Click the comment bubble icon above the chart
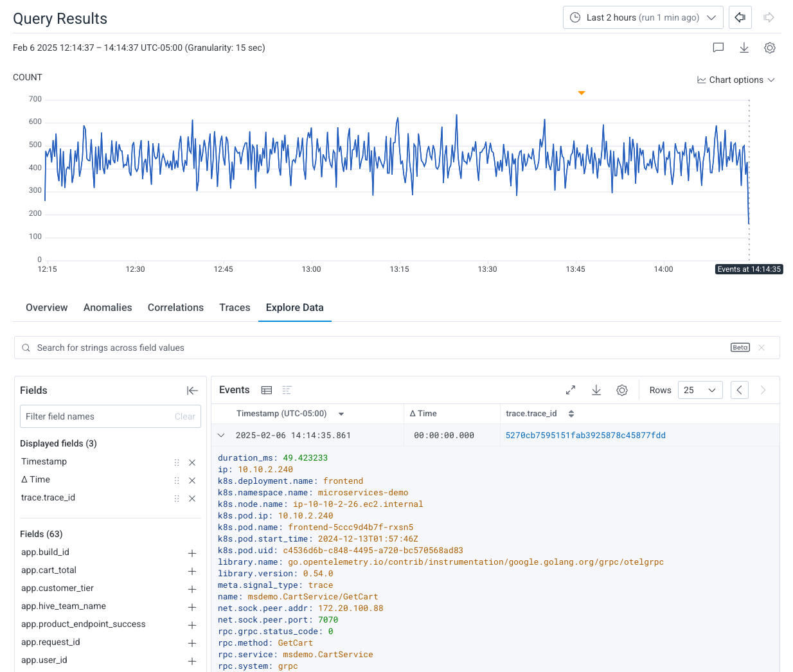This screenshot has height=672, width=793. click(x=718, y=48)
